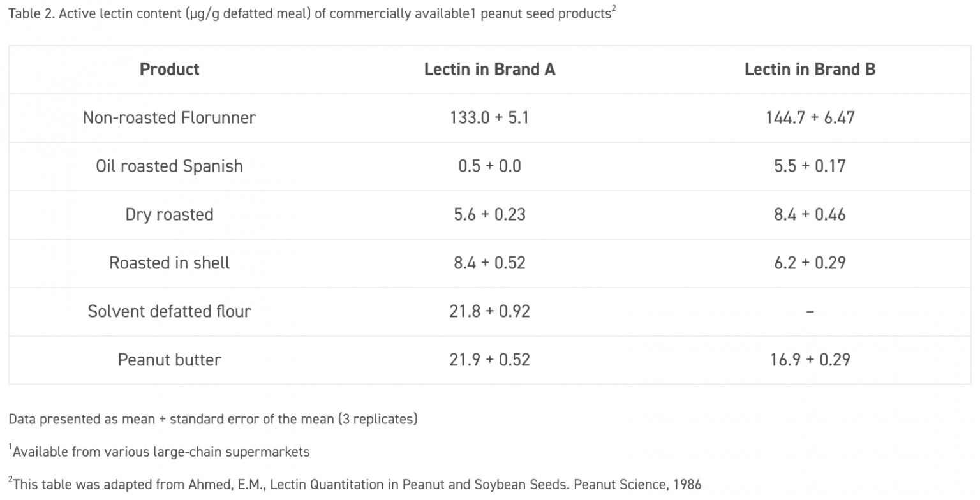The height and width of the screenshot is (500, 980).
Task: Select the 0.5 + 0.0 cell
Action: click(489, 166)
